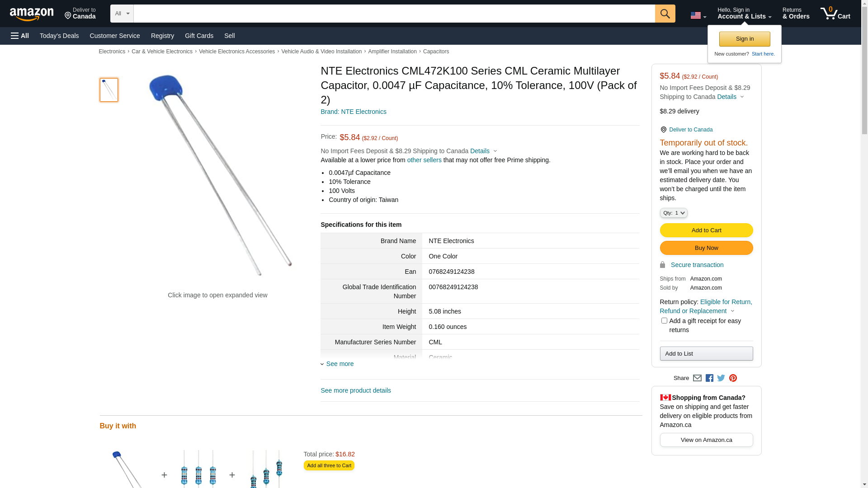Screen dimensions: 868x488
Task: Click the search magnifying glass icon
Action: coord(665,14)
